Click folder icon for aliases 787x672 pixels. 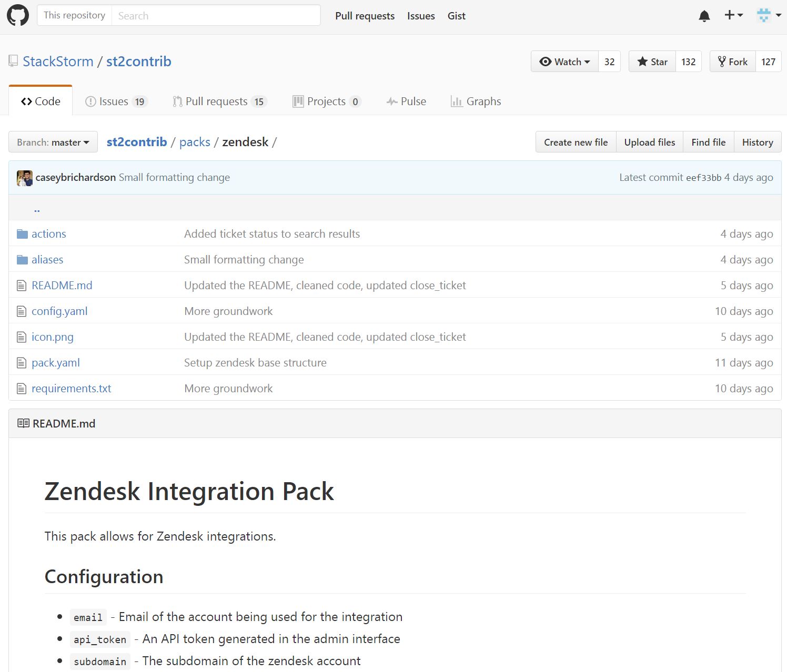coord(22,260)
